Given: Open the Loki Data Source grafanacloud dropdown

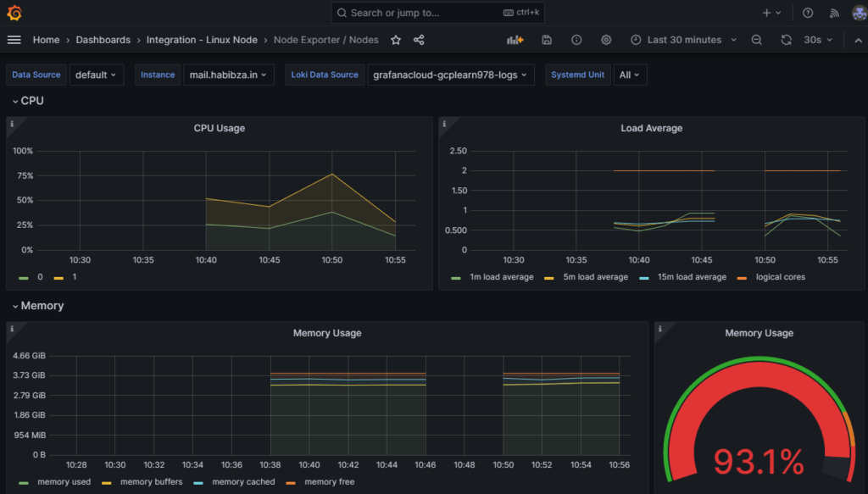Looking at the screenshot, I should click(x=451, y=75).
